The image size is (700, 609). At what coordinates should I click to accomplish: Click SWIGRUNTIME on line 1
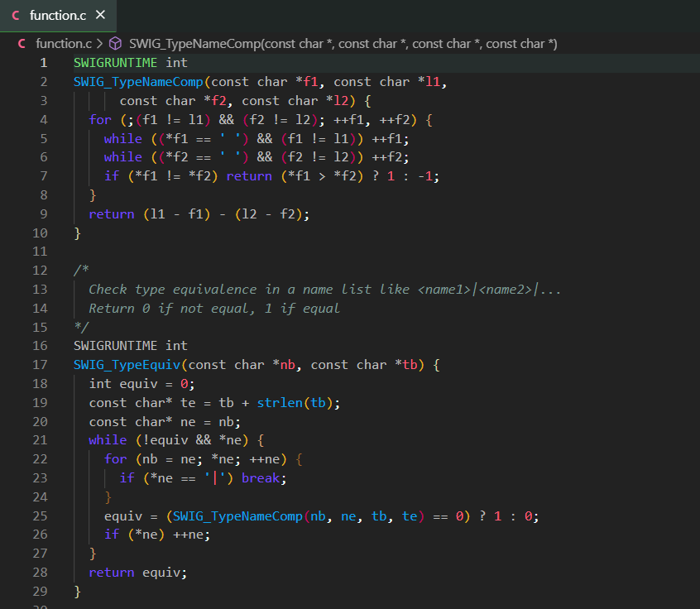tap(115, 63)
